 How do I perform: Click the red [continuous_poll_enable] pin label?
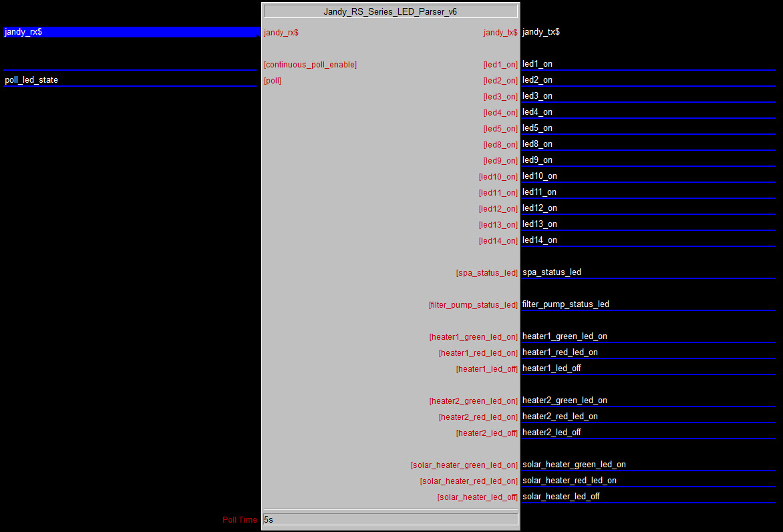[310, 64]
